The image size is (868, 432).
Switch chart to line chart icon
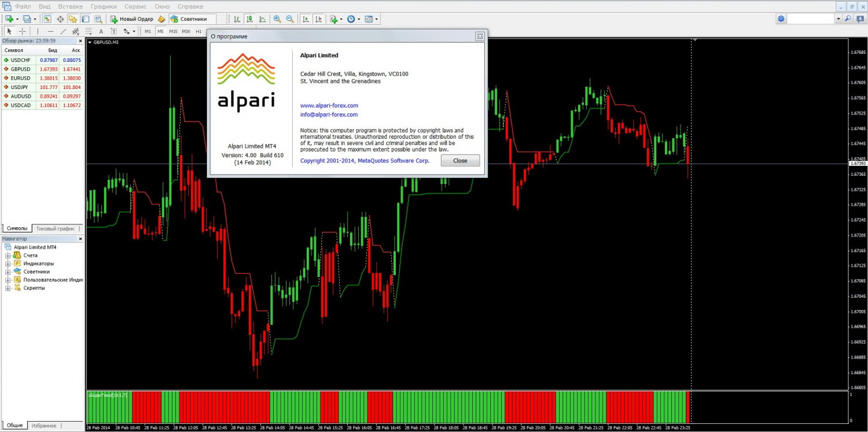tap(262, 19)
